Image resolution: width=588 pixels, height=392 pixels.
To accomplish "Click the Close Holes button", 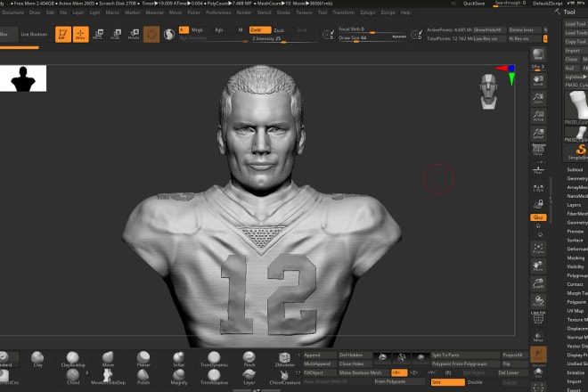I will [355, 363].
